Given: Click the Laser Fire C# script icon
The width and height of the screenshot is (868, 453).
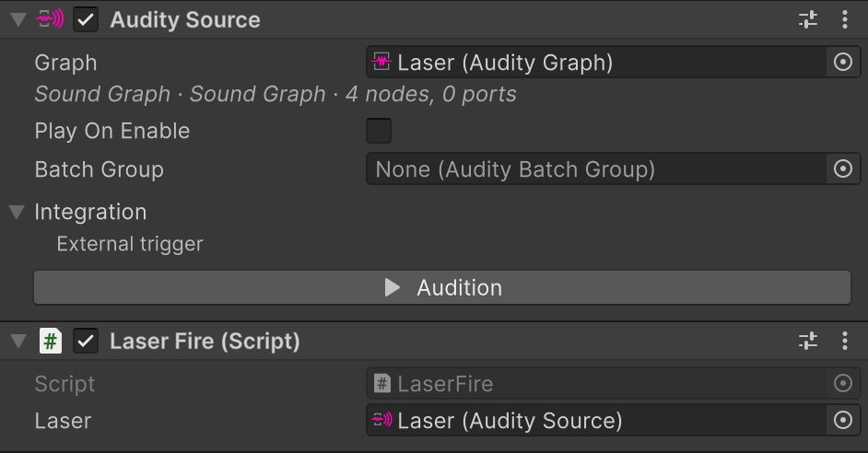Looking at the screenshot, I should pos(51,342).
